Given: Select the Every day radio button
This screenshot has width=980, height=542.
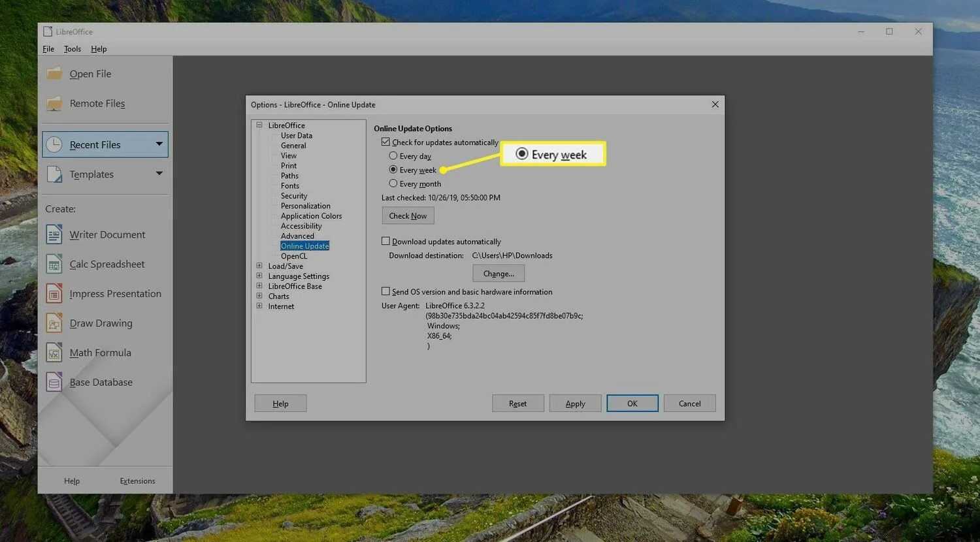Looking at the screenshot, I should coord(393,155).
